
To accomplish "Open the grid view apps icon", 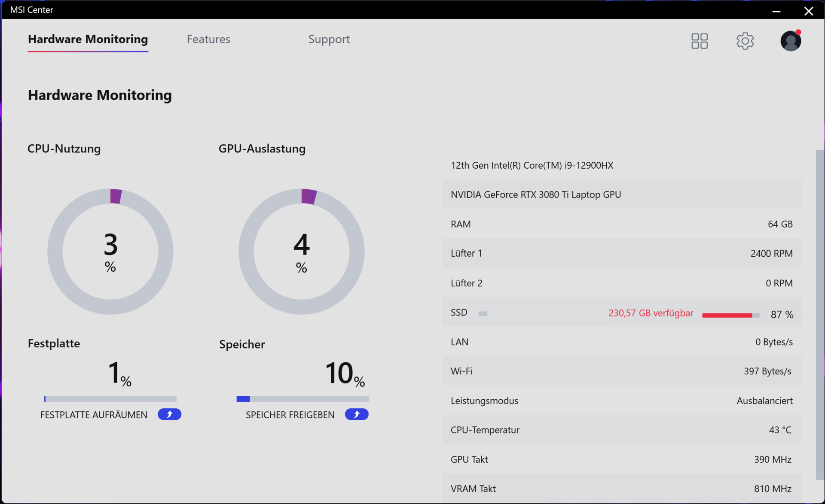I will [699, 41].
